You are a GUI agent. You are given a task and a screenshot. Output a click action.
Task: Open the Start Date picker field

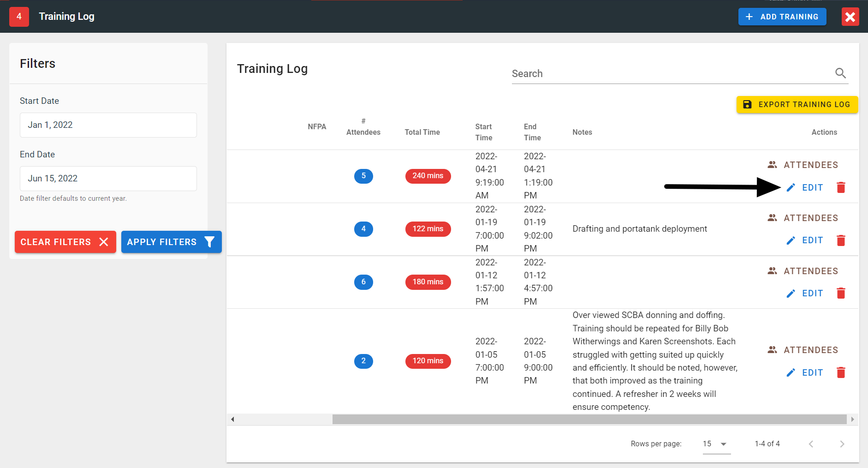point(108,125)
